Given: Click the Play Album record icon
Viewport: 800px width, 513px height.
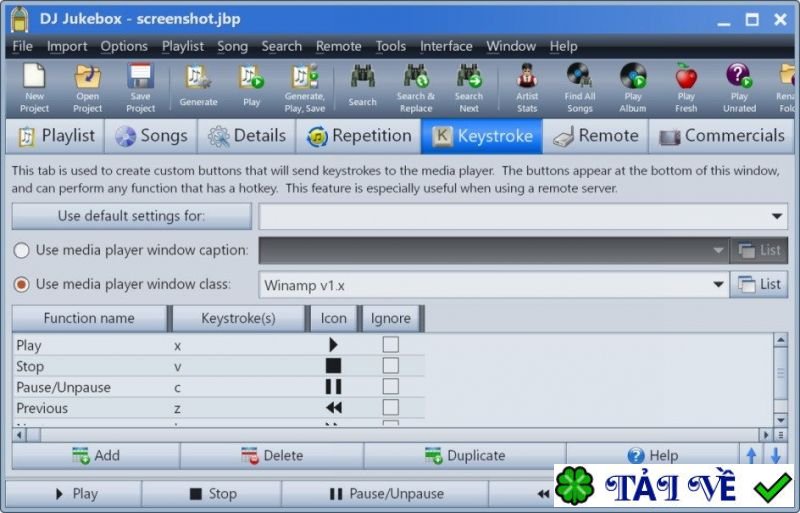Looking at the screenshot, I should [633, 88].
